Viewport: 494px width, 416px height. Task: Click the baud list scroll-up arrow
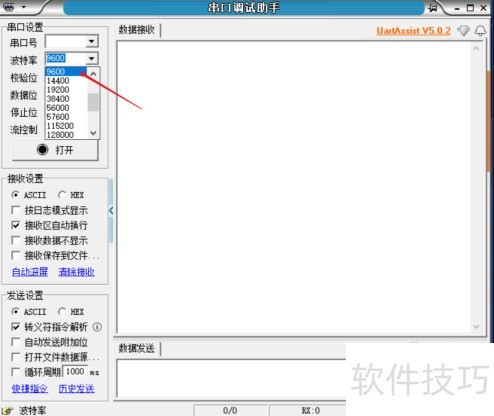point(94,73)
